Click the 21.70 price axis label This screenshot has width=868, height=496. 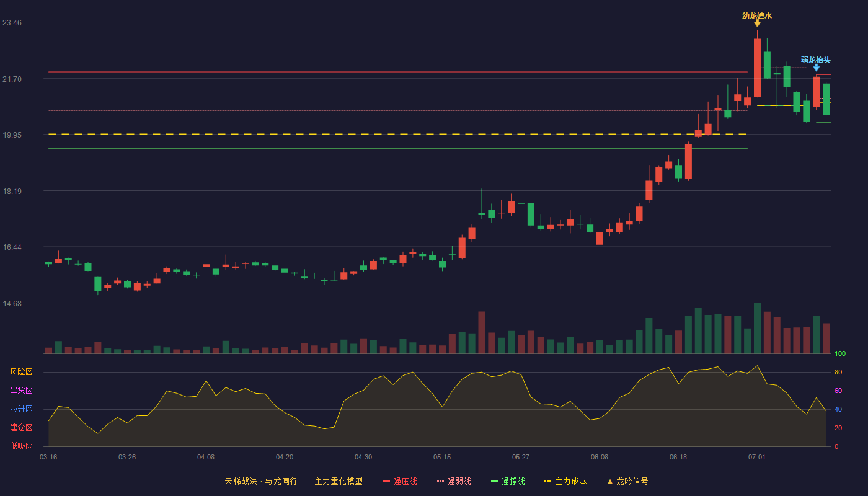coord(12,79)
